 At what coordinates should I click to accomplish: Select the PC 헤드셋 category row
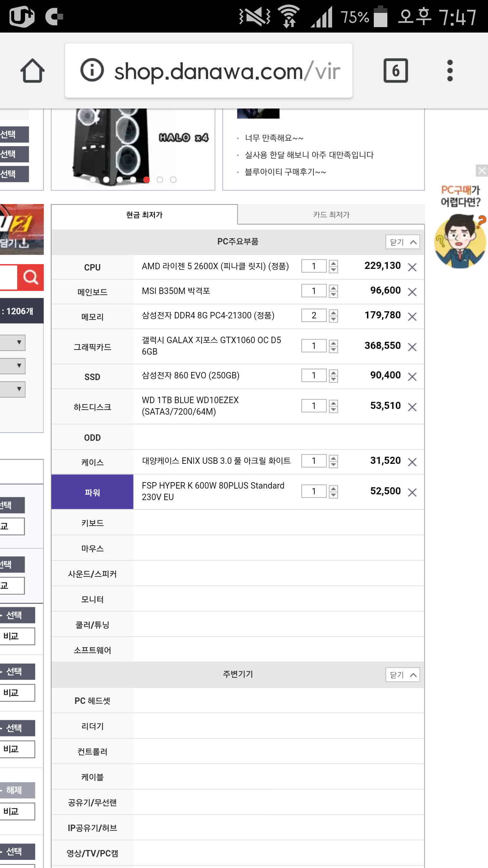pyautogui.click(x=92, y=701)
